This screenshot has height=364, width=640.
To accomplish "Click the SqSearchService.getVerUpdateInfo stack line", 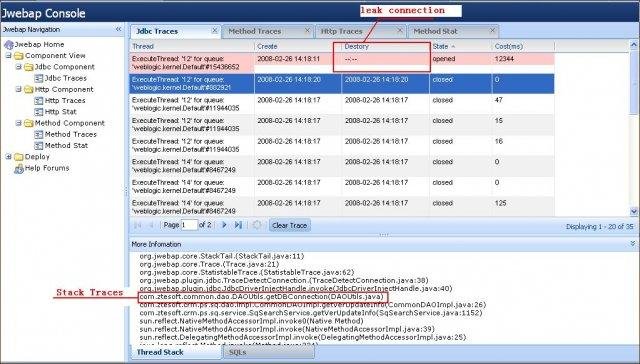I will point(311,313).
